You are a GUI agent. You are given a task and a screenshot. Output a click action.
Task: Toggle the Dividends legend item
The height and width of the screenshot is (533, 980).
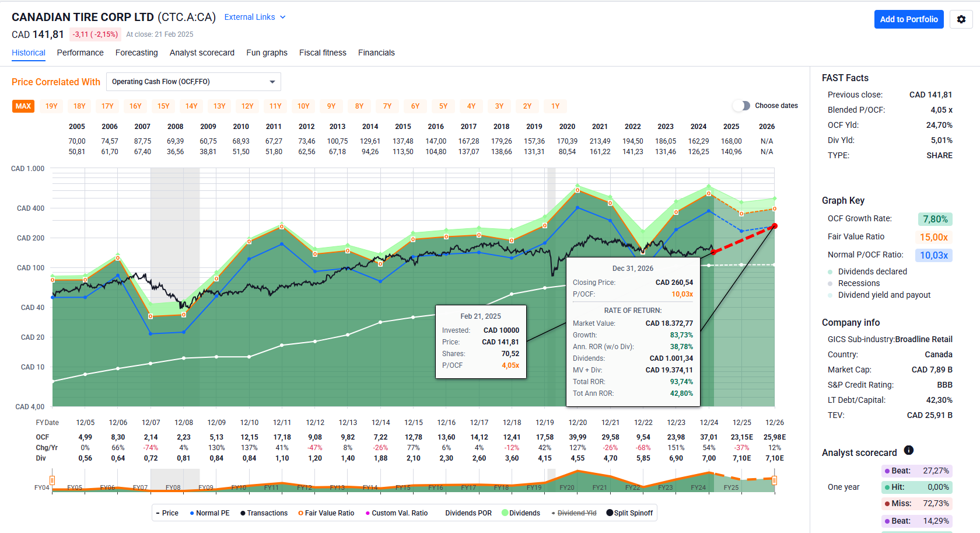click(521, 513)
